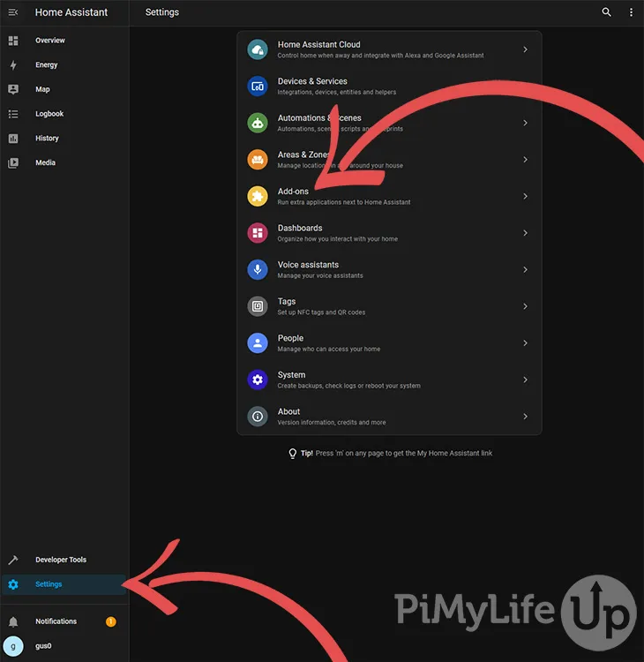Image resolution: width=644 pixels, height=662 pixels.
Task: Select Settings label in the sidebar
Action: pos(49,584)
